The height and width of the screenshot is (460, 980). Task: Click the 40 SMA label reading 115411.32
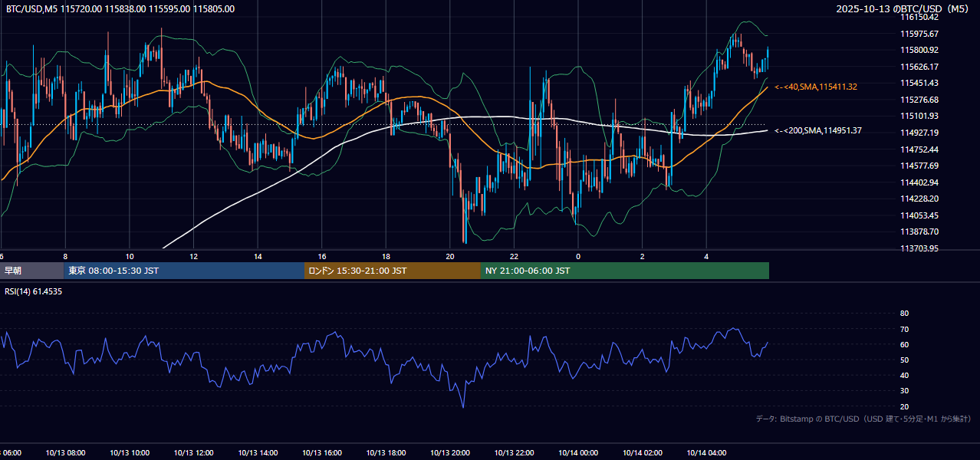pyautogui.click(x=816, y=87)
